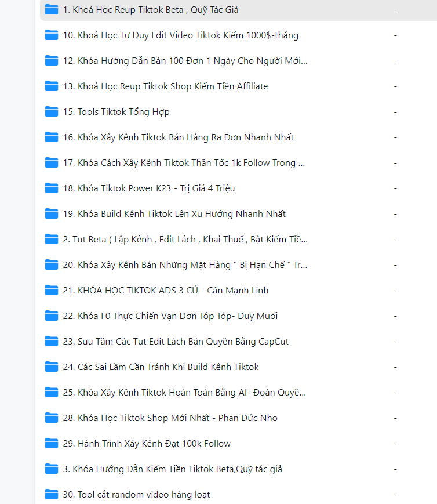
Task: Click folder icon for '20. Khóa Xây Kênh Bán Những Mặt Hàng'
Action: point(52,265)
